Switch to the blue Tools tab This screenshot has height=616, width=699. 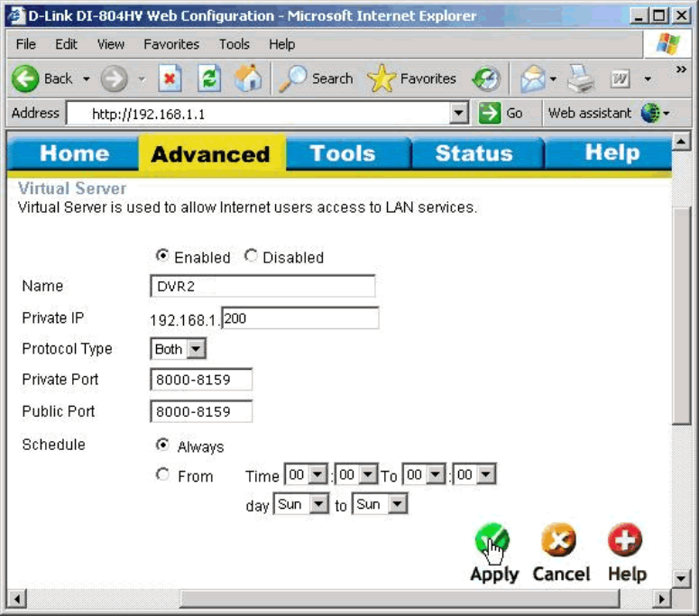pos(348,153)
